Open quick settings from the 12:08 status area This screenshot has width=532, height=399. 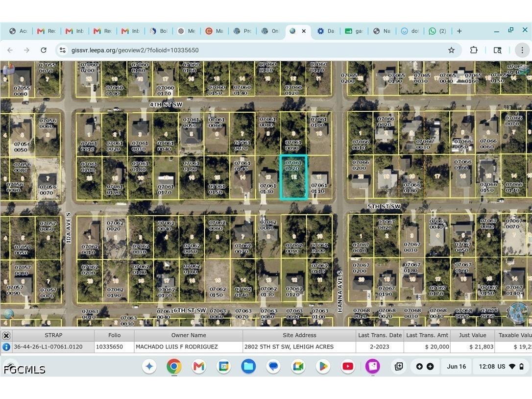pos(502,366)
